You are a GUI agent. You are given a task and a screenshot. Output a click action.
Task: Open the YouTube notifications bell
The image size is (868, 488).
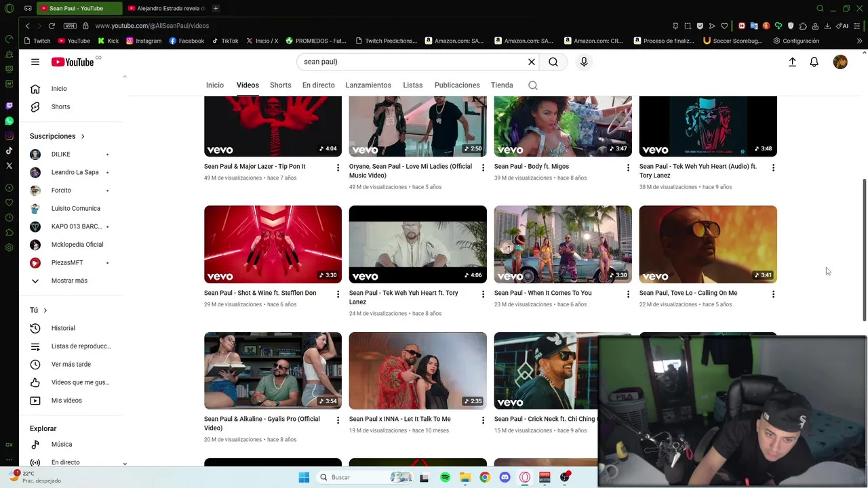(x=814, y=62)
